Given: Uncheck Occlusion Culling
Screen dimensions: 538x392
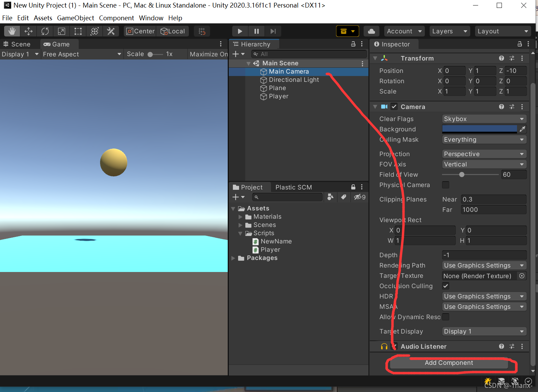Looking at the screenshot, I should pyautogui.click(x=445, y=286).
